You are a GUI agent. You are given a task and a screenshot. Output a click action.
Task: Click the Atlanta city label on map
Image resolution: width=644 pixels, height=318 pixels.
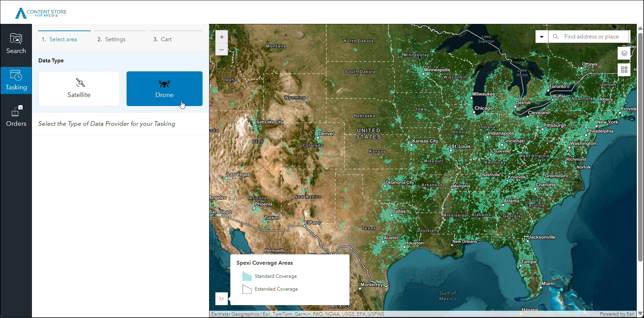point(512,201)
